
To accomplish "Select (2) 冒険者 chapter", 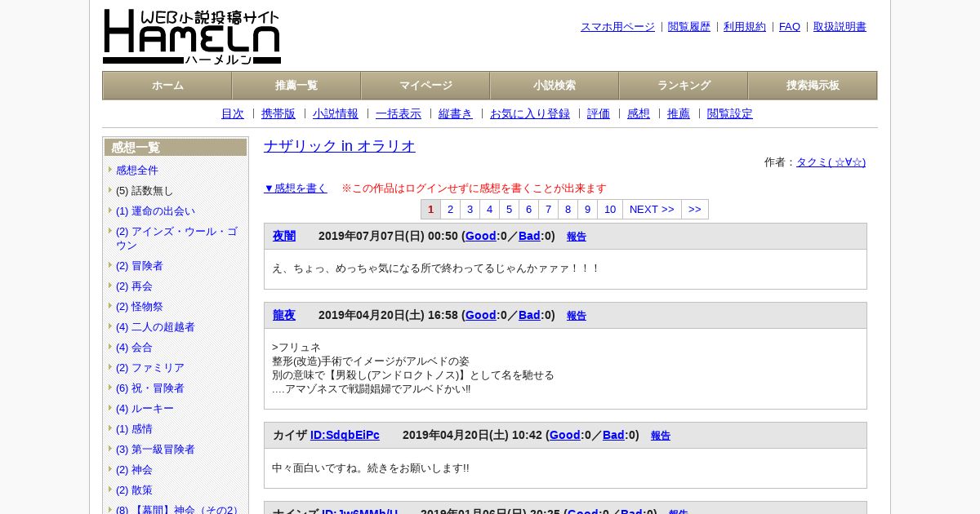I will 140,266.
